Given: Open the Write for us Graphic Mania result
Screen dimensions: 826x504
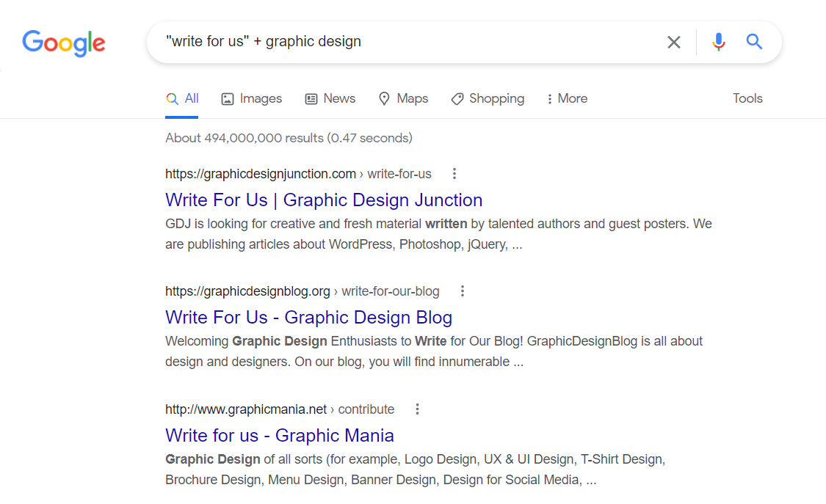Looking at the screenshot, I should [279, 435].
